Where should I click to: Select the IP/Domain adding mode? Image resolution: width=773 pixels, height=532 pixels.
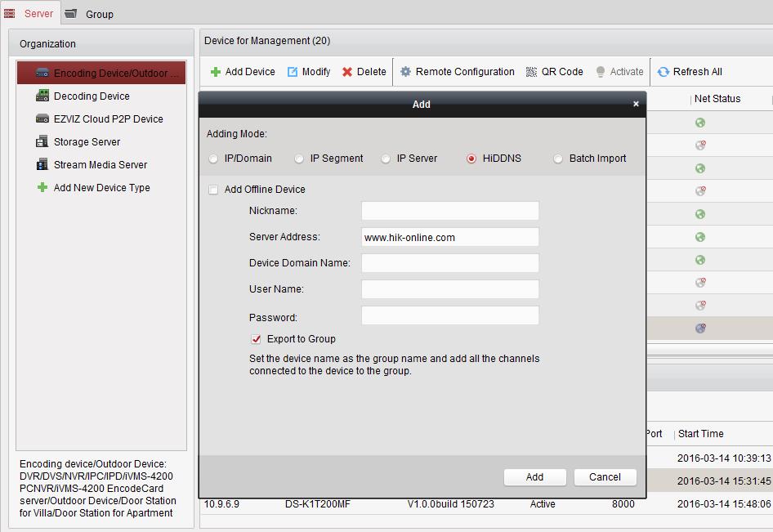point(214,159)
